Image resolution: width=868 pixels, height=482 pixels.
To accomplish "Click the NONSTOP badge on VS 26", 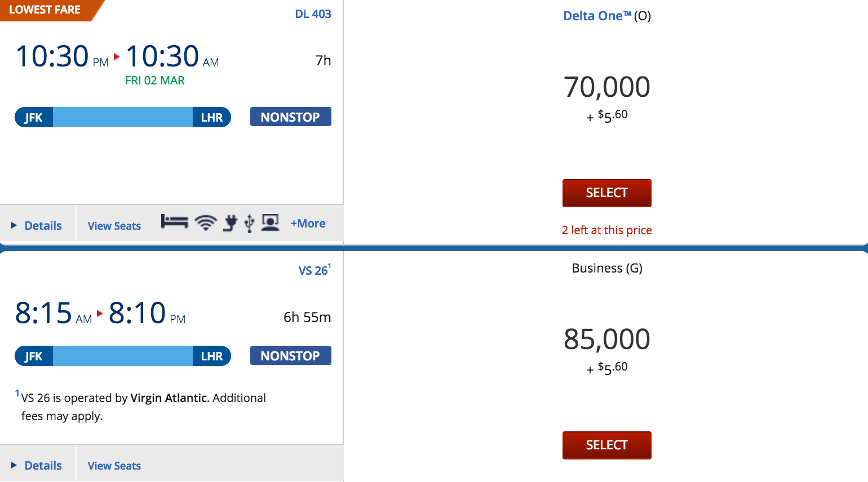I will (x=290, y=356).
